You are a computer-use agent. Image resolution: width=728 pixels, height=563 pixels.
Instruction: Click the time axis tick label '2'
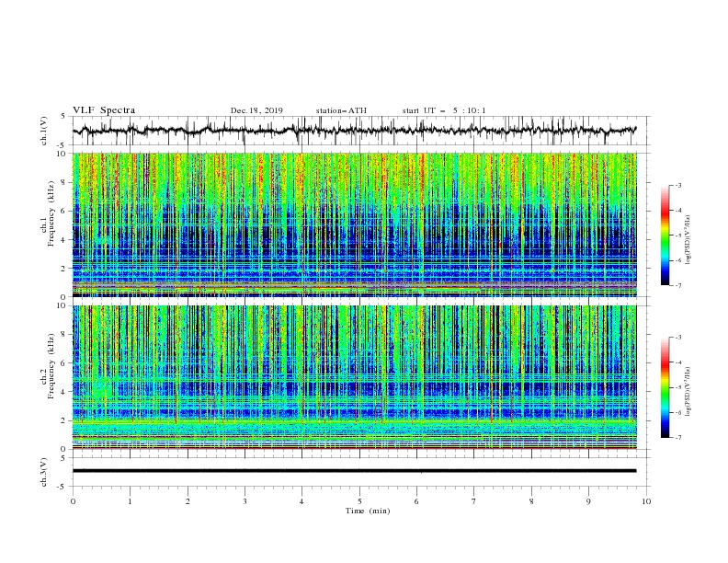click(x=188, y=501)
